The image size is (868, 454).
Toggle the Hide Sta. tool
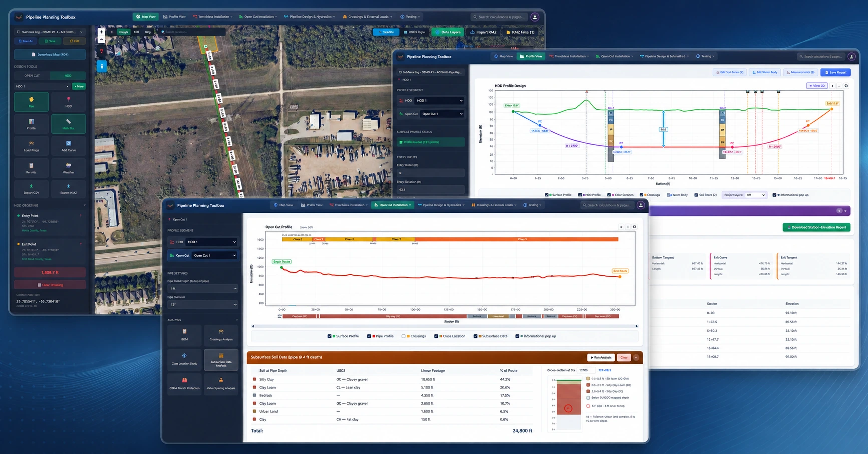point(68,124)
